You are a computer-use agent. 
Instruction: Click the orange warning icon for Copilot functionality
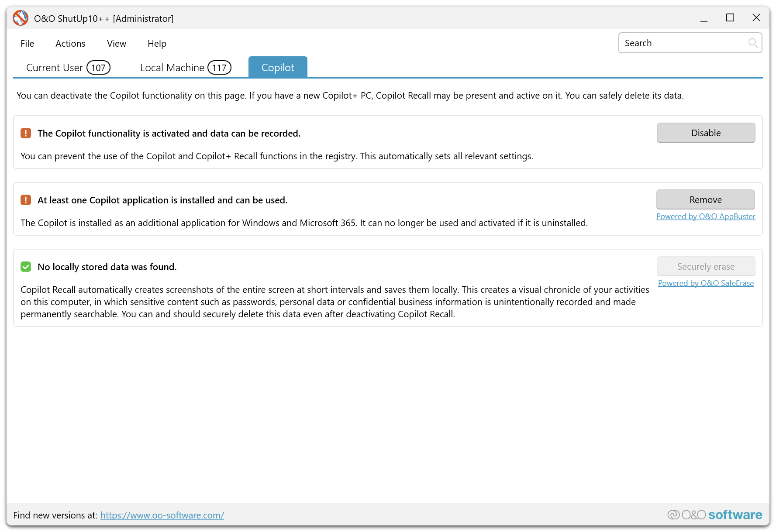26,133
